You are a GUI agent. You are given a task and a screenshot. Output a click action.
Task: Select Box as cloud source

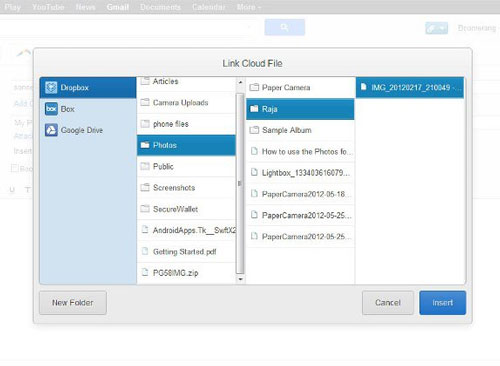point(88,109)
